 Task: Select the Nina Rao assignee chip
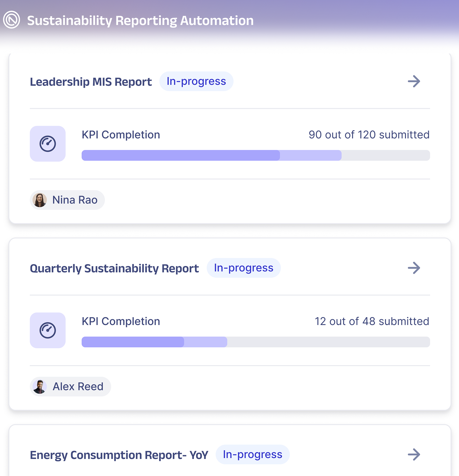(67, 200)
